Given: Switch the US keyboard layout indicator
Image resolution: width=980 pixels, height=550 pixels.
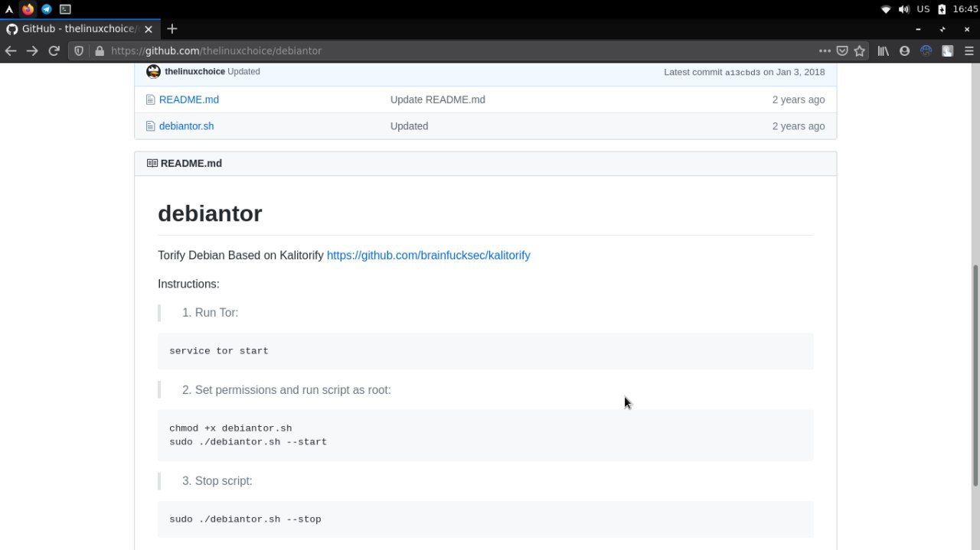Looking at the screenshot, I should pos(923,9).
